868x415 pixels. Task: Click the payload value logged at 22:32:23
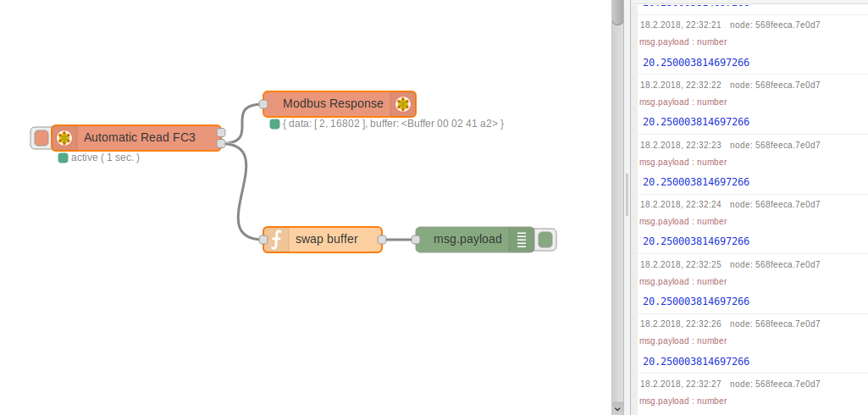[x=696, y=182]
